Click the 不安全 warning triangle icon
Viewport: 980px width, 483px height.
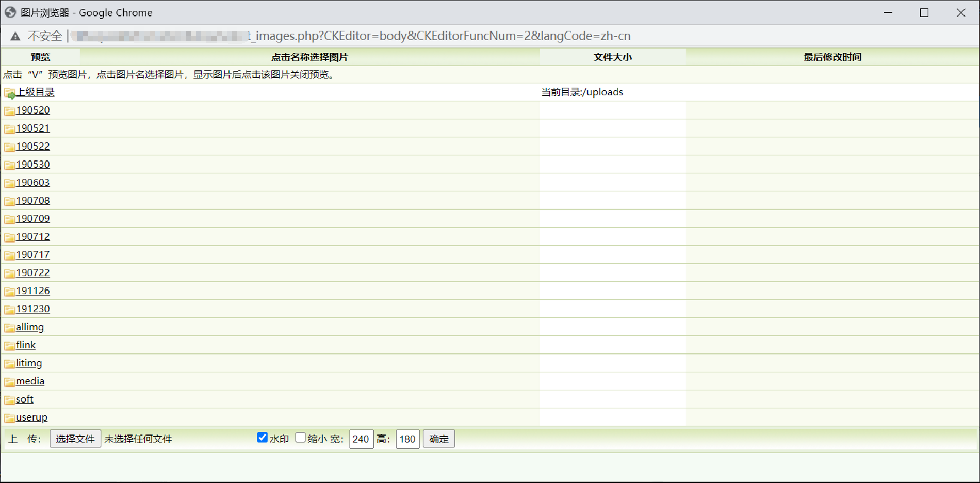click(15, 36)
